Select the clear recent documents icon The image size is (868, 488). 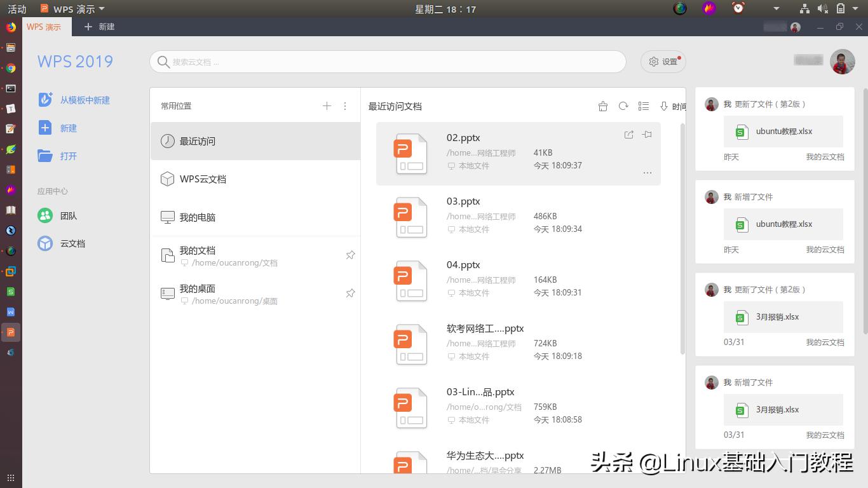click(602, 106)
